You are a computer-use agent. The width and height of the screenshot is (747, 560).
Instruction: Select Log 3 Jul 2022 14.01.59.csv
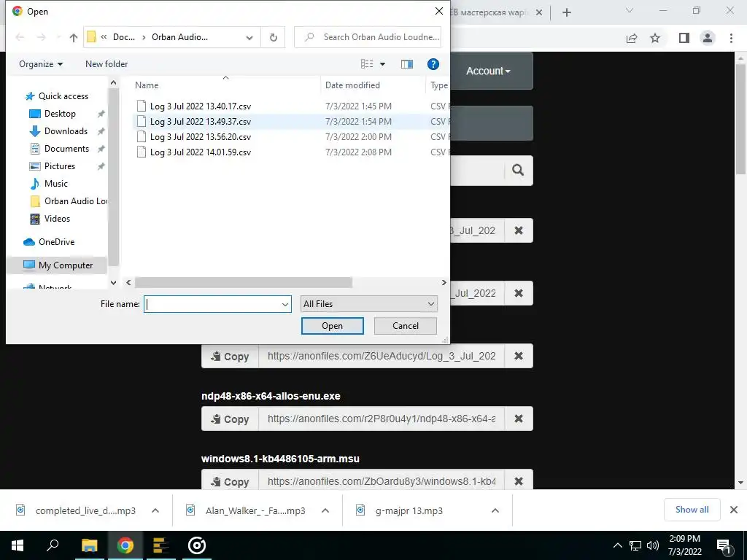(201, 152)
